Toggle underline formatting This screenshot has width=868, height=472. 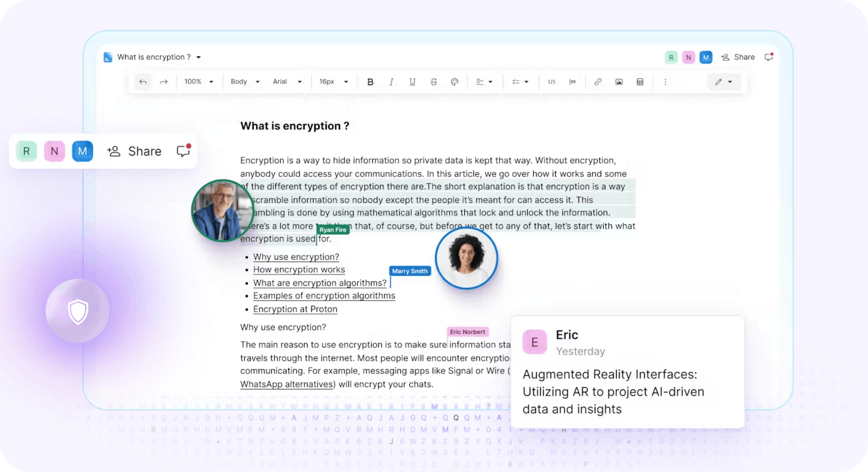click(x=412, y=82)
